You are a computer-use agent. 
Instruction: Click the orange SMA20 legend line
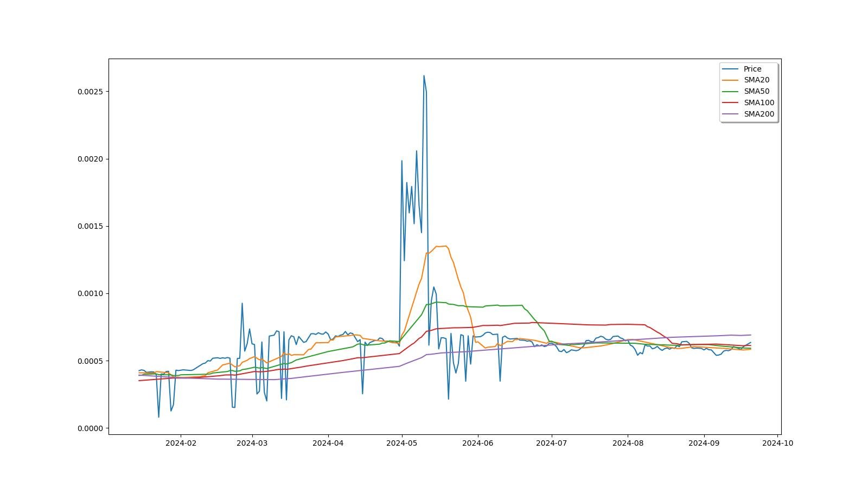731,80
